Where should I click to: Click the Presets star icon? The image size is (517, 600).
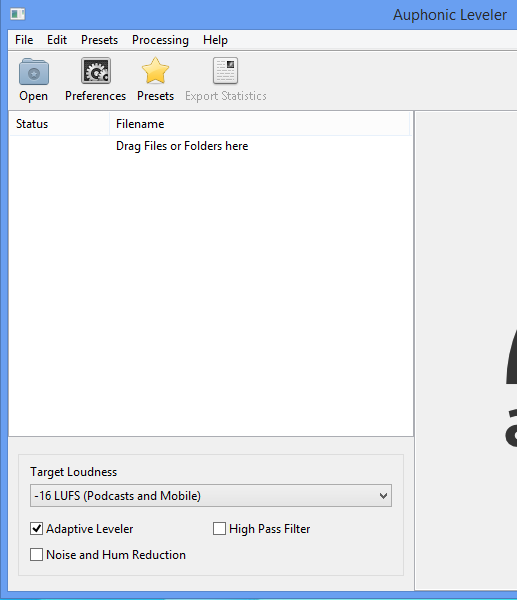click(x=155, y=71)
